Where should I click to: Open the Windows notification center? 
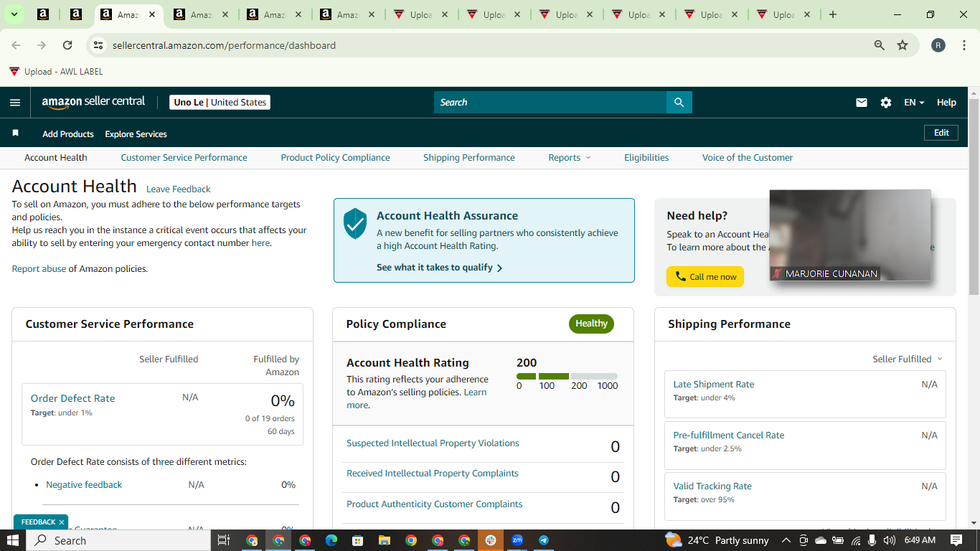(956, 540)
